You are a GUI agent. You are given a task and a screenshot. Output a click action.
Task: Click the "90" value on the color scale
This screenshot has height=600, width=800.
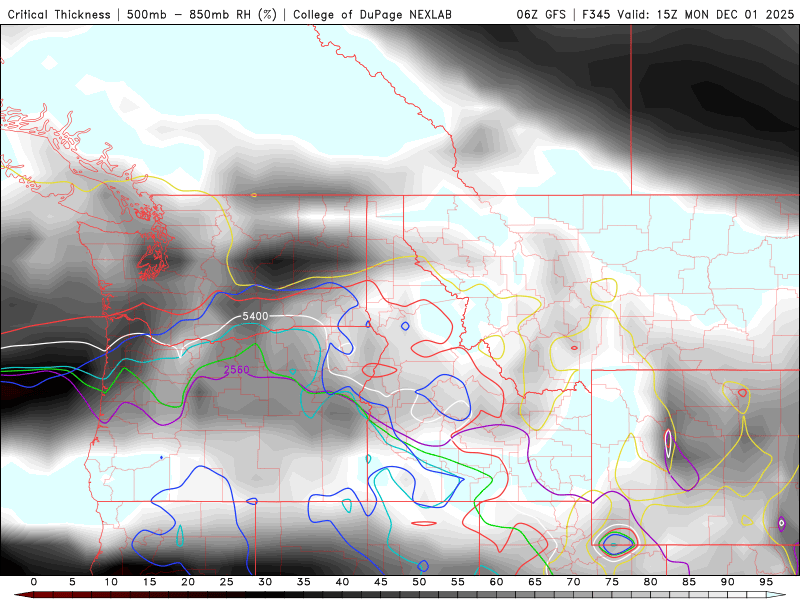(x=728, y=582)
